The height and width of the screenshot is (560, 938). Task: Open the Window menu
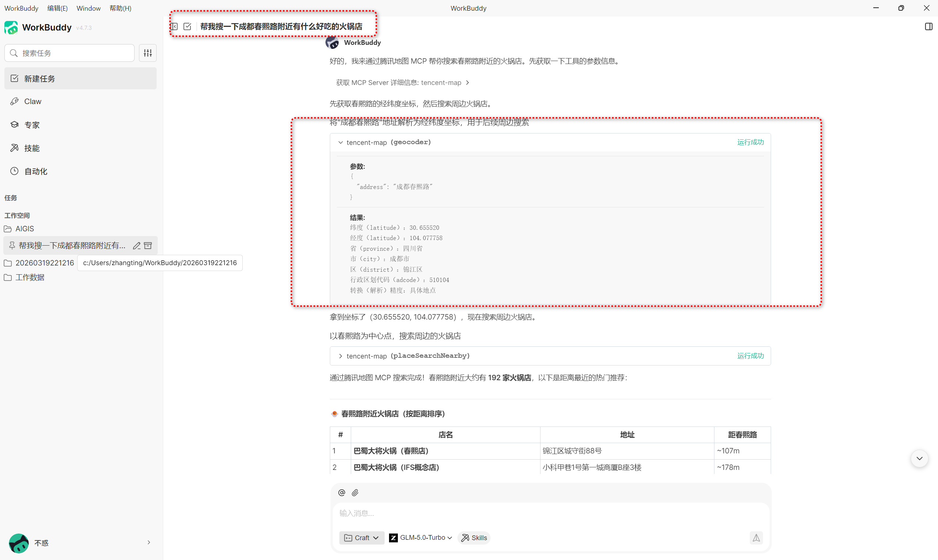coord(88,8)
